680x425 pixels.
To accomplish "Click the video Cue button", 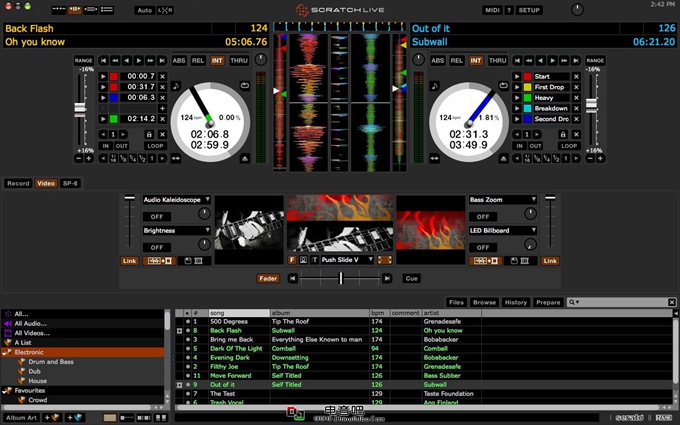I will pos(411,278).
